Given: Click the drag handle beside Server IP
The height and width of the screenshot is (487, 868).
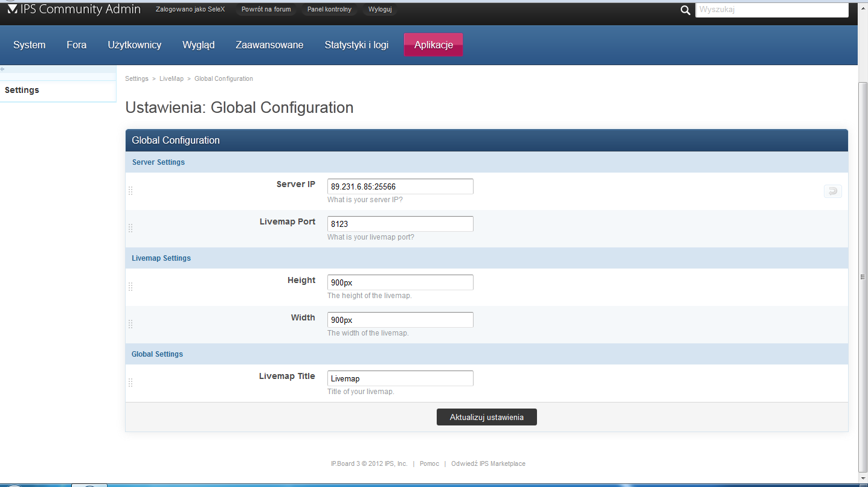Looking at the screenshot, I should coord(130,191).
